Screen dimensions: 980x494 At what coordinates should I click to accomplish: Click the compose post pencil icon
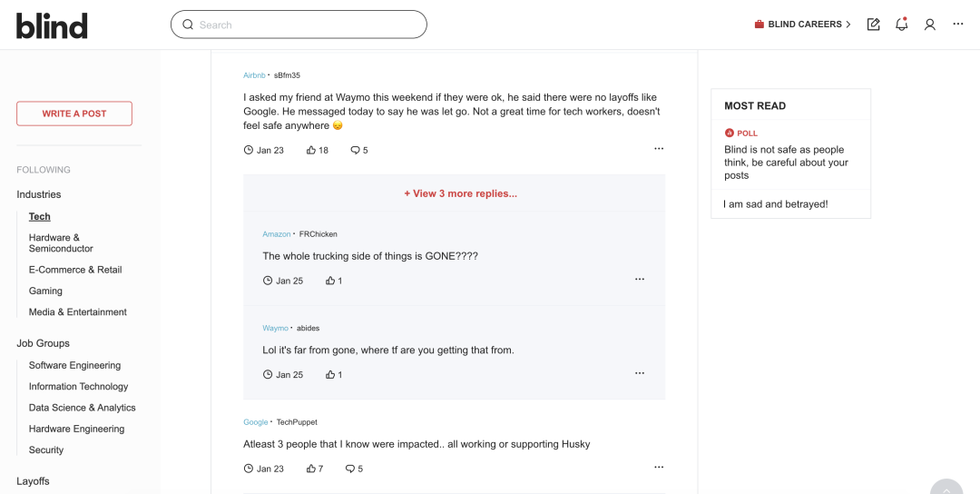[x=873, y=25]
